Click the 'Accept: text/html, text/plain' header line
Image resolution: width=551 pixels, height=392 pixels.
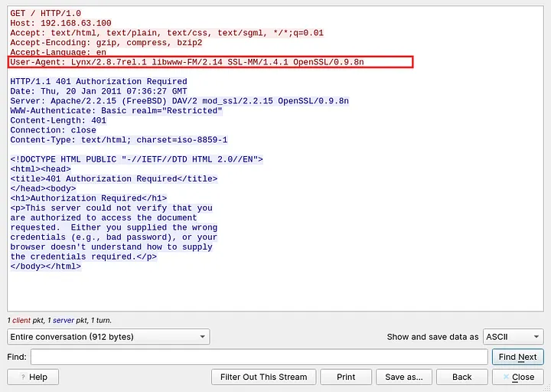167,33
